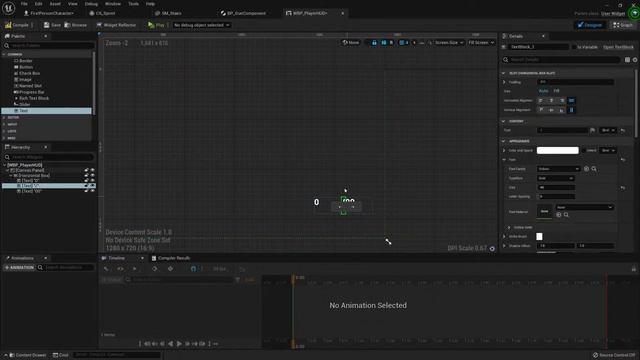This screenshot has width=640, height=360.
Task: Open the Asset menu
Action: [55, 4]
